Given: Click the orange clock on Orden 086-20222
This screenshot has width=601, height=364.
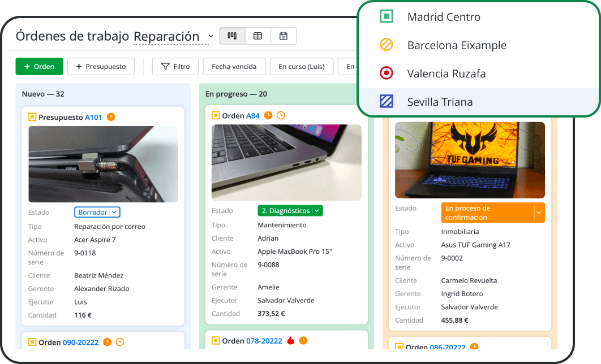Looking at the screenshot, I should click(474, 347).
